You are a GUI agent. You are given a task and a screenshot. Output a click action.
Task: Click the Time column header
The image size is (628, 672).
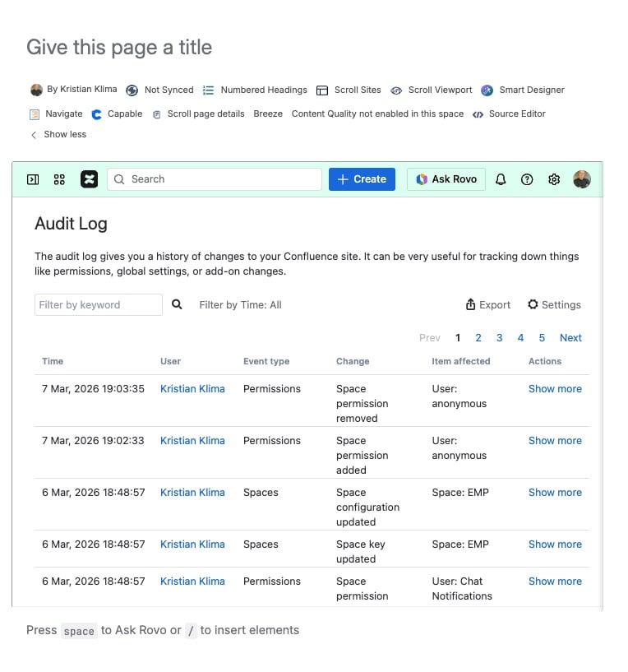pyautogui.click(x=53, y=361)
